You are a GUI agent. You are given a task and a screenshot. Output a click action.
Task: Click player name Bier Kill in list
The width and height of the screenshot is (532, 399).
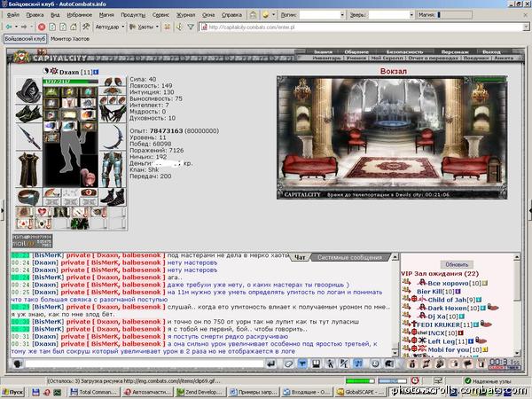(431, 292)
